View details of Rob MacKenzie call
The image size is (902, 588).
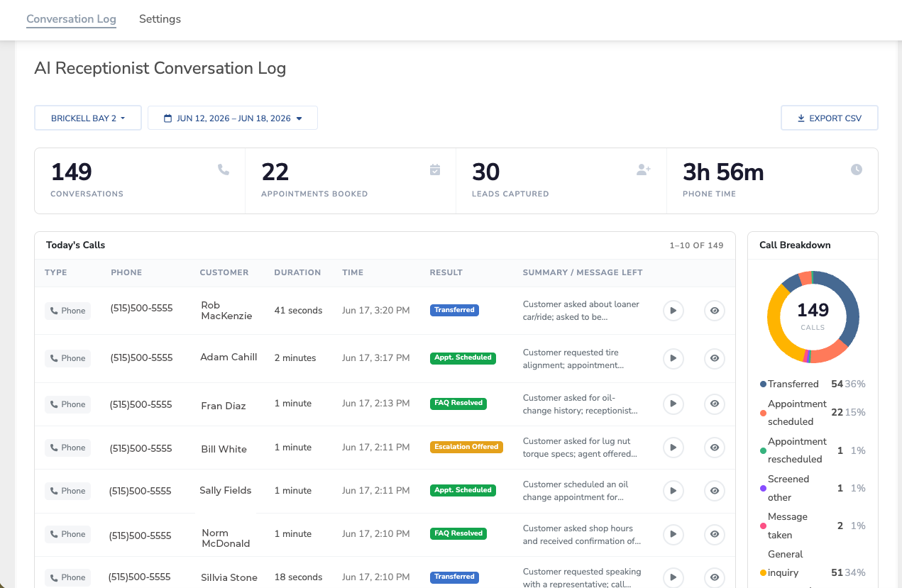(715, 311)
